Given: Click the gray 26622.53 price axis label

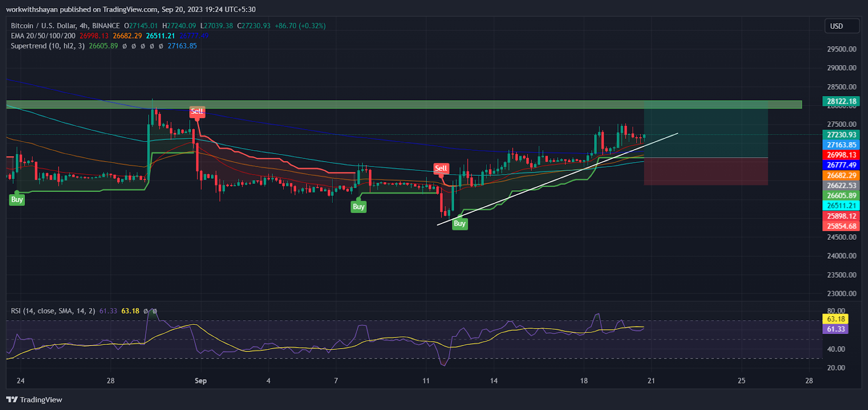Looking at the screenshot, I should (x=841, y=185).
